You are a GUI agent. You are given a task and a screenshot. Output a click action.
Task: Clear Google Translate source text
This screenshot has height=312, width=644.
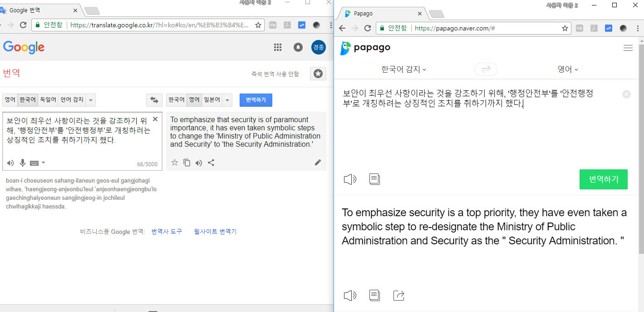pos(155,119)
